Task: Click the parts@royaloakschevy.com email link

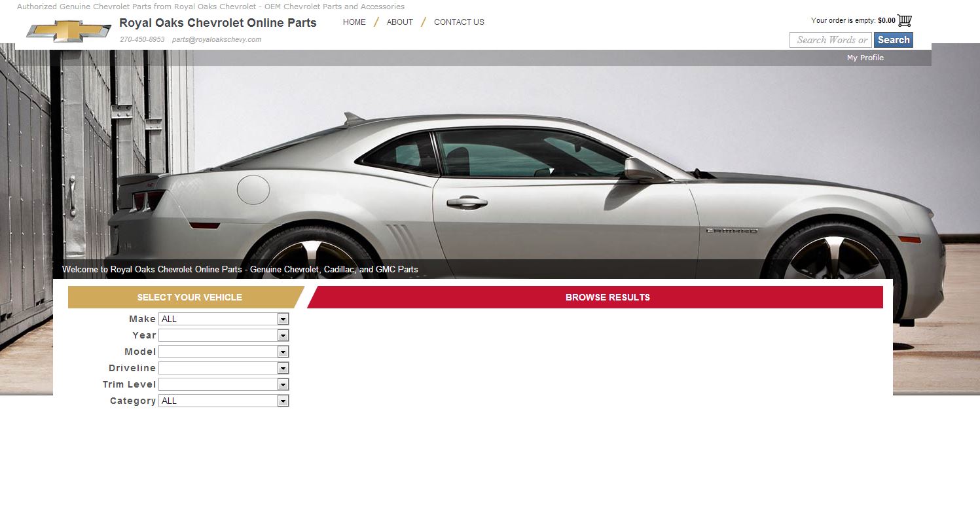Action: tap(217, 39)
